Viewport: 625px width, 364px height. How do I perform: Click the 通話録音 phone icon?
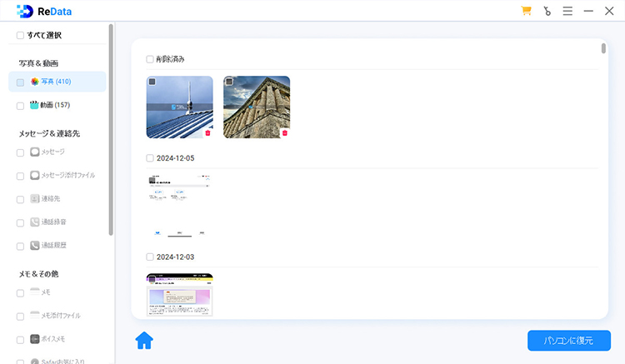click(x=35, y=222)
